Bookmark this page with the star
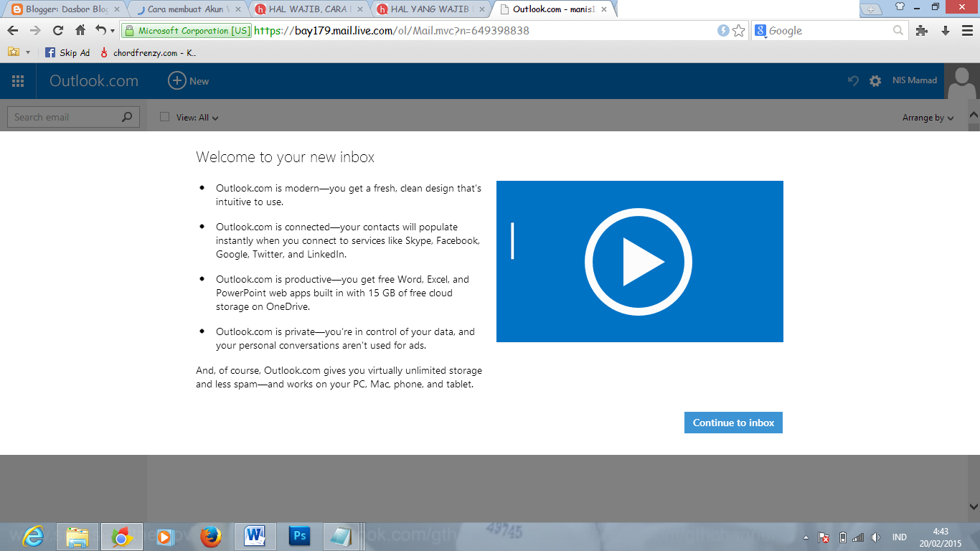Screen dimensions: 980x551 pos(739,31)
